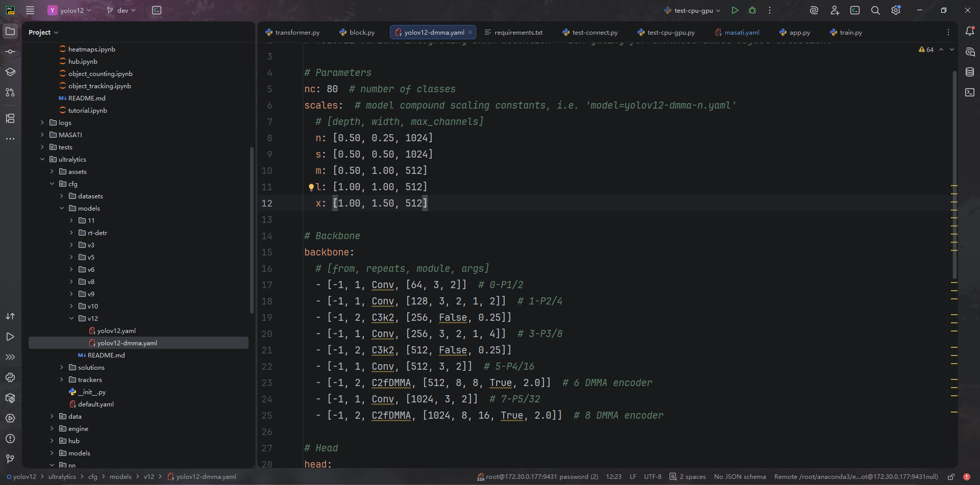Click the Debug bug icon
The height and width of the screenshot is (485, 980).
point(752,10)
